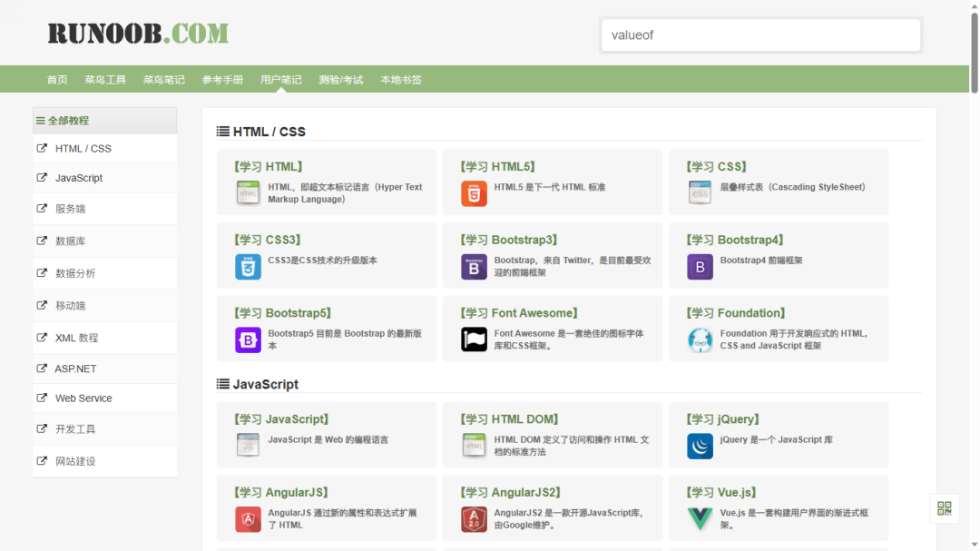Open the 【学习 CSS3】 tutorial link
The width and height of the screenshot is (980, 551).
point(268,240)
